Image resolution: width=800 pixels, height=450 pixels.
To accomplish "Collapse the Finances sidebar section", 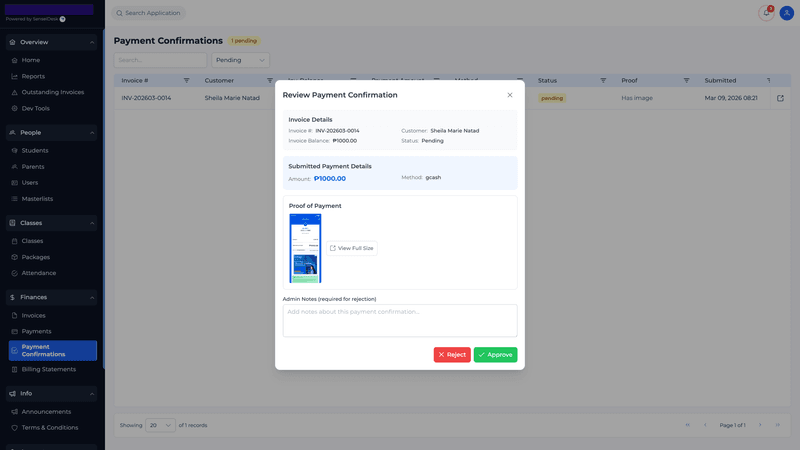I will (x=92, y=297).
